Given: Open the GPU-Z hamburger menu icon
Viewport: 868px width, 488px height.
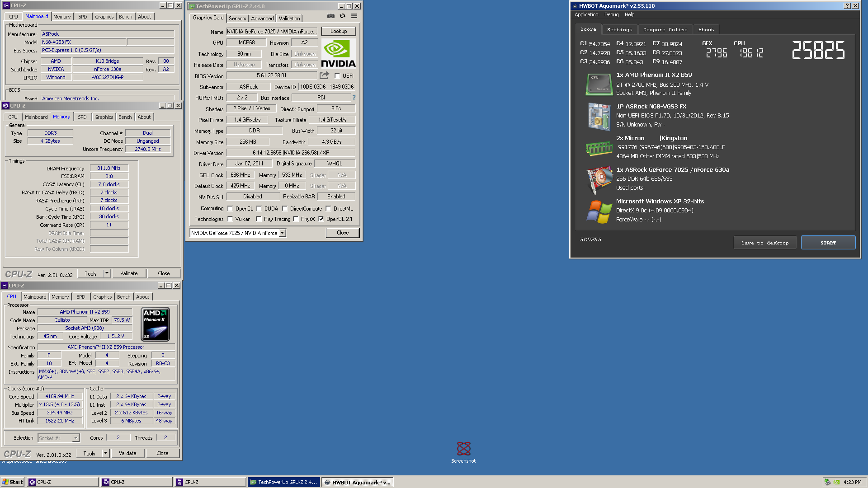Looking at the screenshot, I should tap(354, 16).
